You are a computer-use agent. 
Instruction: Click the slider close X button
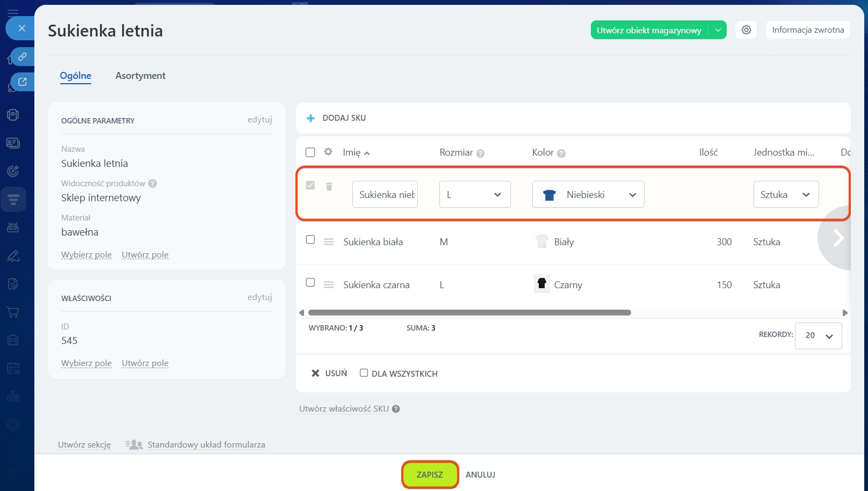coord(21,28)
